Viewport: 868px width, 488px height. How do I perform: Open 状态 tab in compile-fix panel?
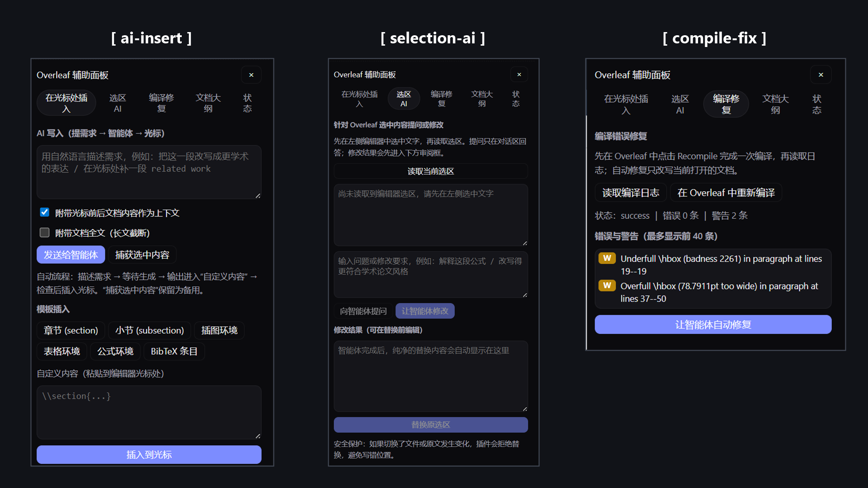[x=816, y=104]
